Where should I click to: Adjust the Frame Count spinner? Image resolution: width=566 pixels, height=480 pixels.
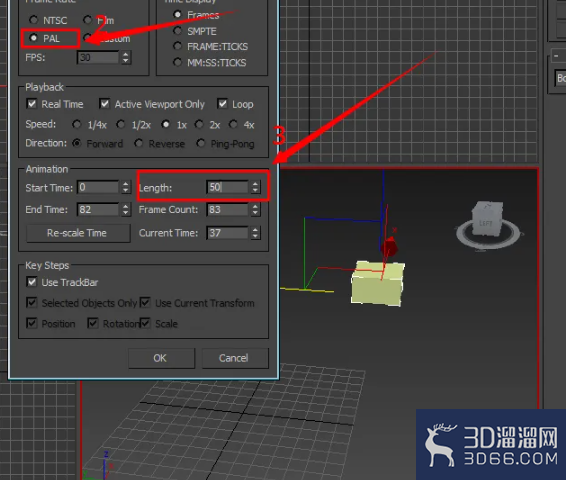click(x=255, y=210)
